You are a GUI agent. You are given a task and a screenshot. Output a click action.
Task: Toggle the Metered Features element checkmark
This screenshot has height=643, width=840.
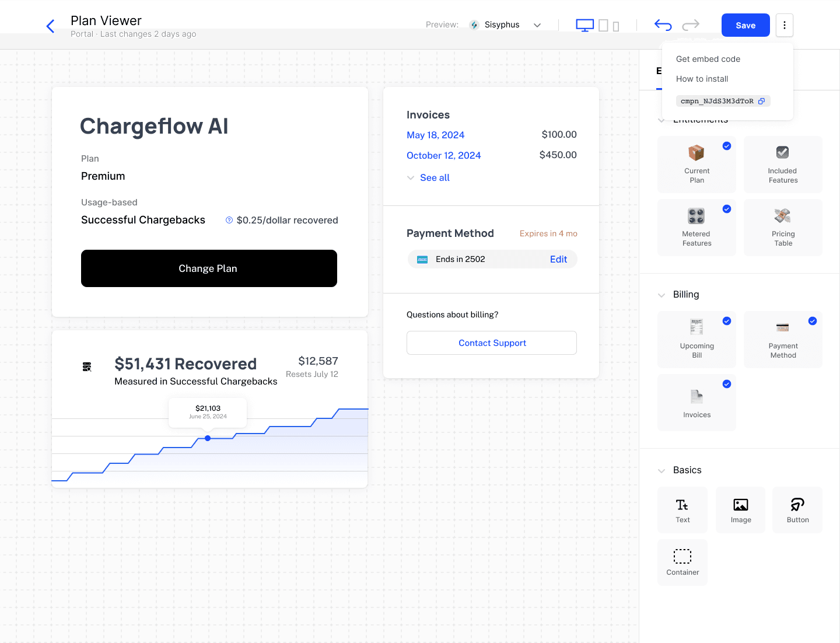click(727, 209)
